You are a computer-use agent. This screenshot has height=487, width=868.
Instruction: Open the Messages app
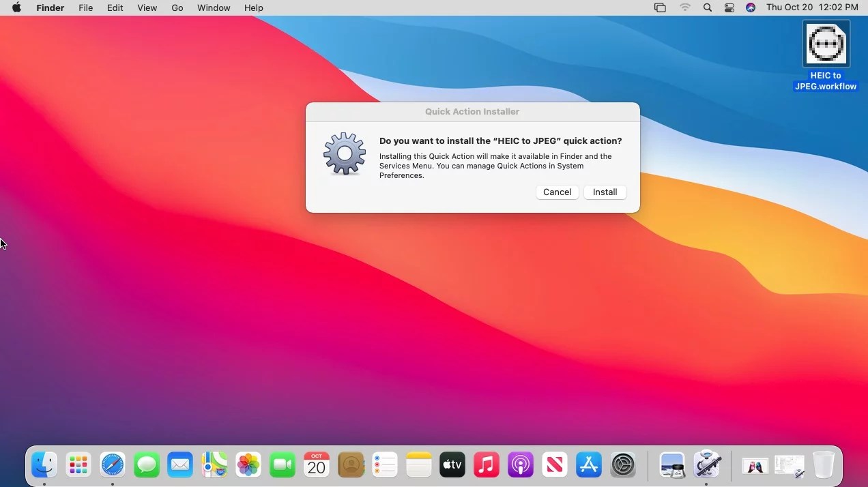pyautogui.click(x=146, y=464)
